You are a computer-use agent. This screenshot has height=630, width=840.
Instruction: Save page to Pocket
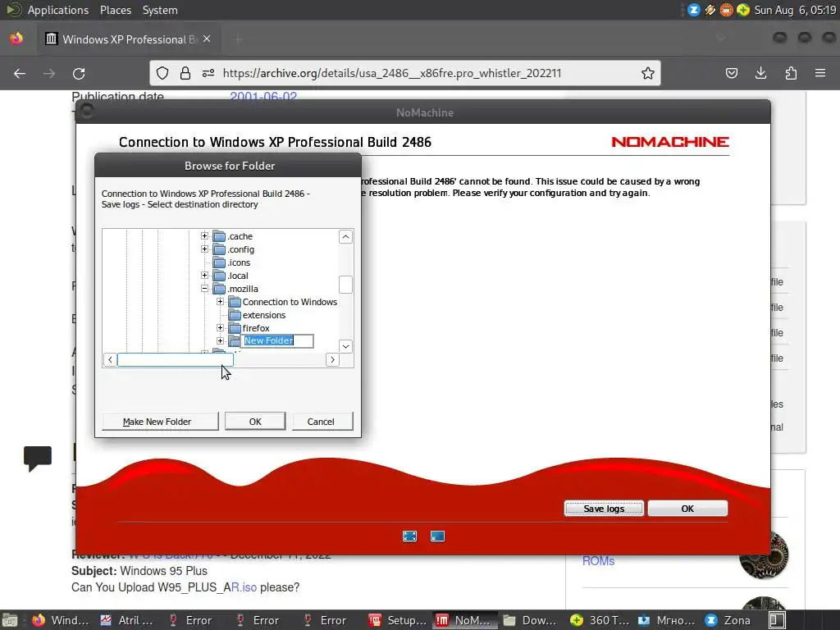[x=731, y=73]
